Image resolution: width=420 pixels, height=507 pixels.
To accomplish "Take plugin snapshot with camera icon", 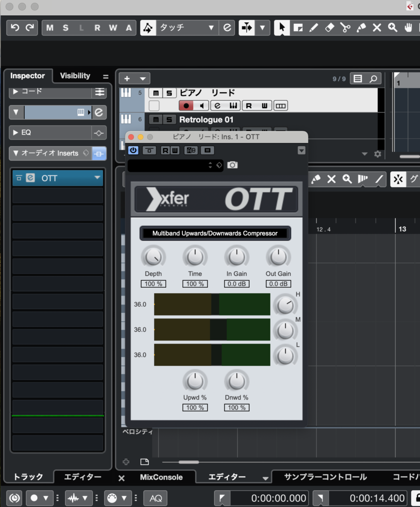I will [233, 165].
